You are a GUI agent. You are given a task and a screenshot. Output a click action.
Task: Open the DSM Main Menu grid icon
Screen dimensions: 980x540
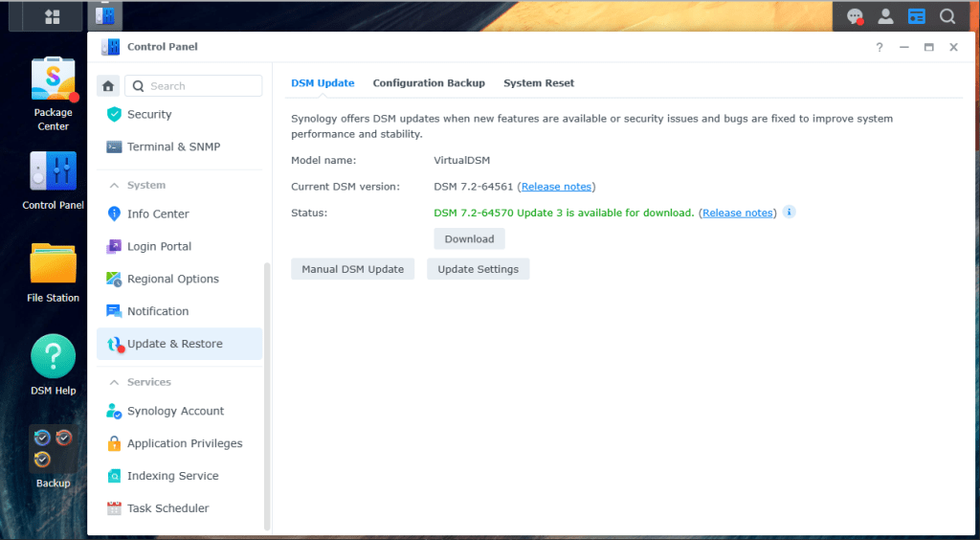click(53, 16)
